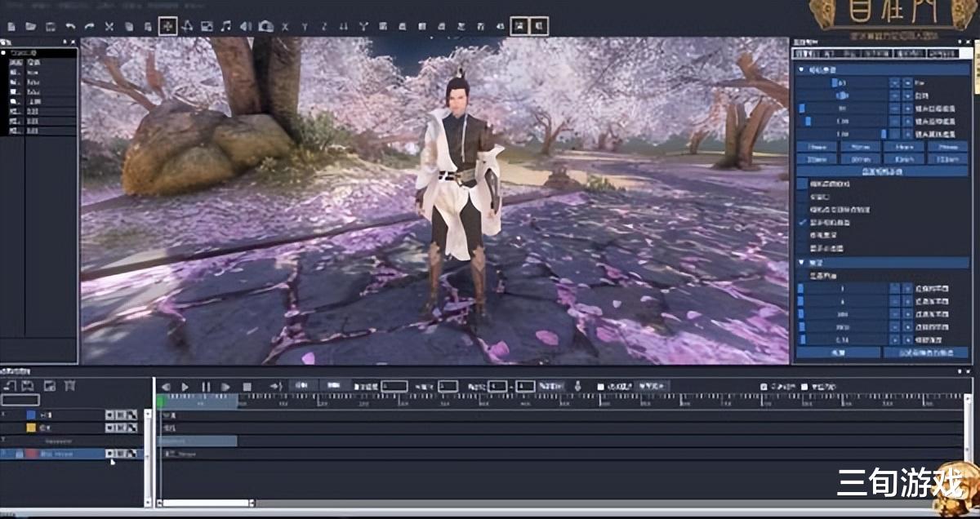Click the Open folder icon
Screen dimensions: 980x519
tap(31, 27)
